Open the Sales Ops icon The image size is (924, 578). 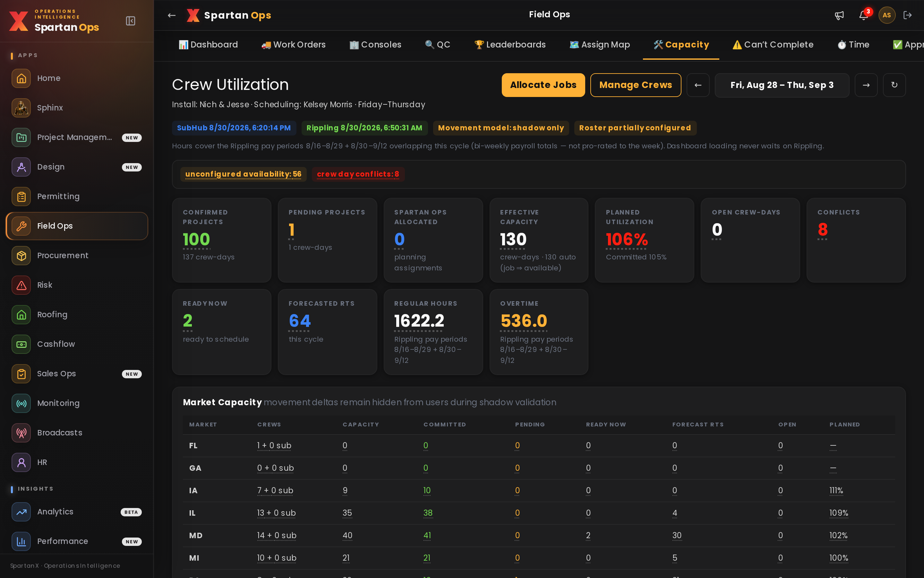click(x=21, y=373)
